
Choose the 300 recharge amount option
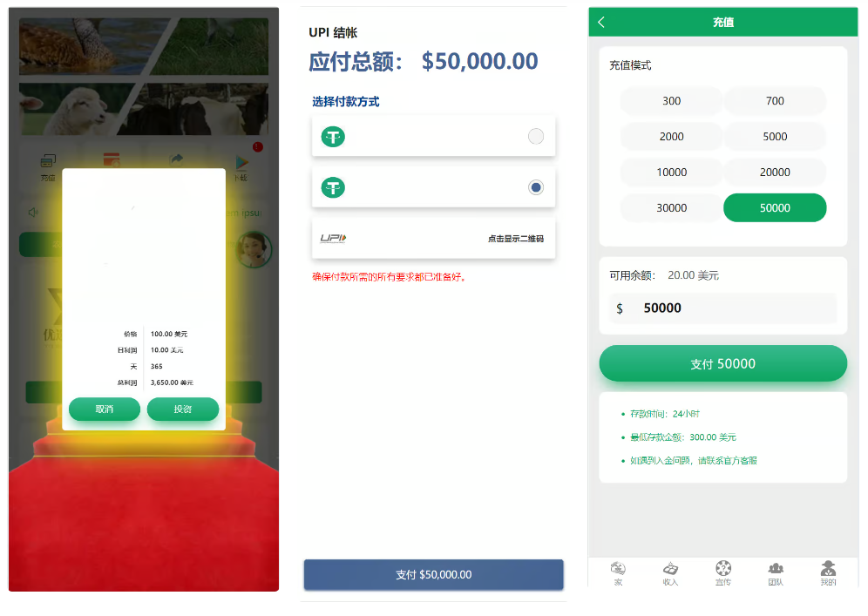(672, 101)
